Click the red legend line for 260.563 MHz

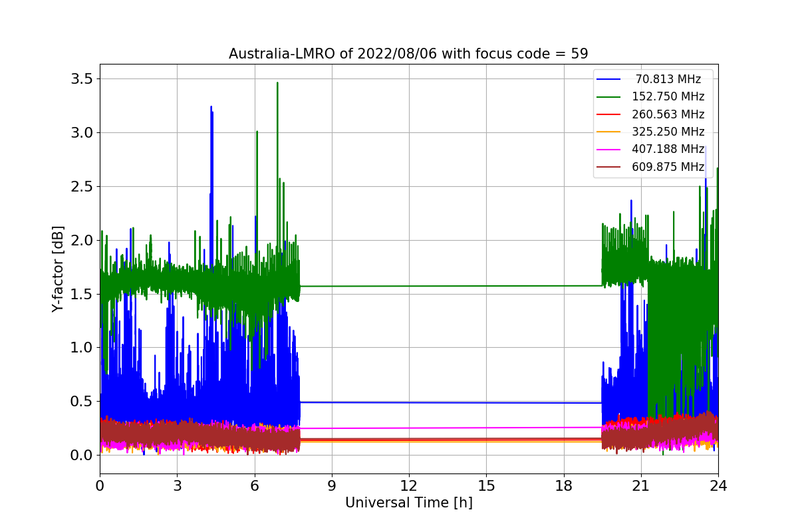pyautogui.click(x=609, y=114)
